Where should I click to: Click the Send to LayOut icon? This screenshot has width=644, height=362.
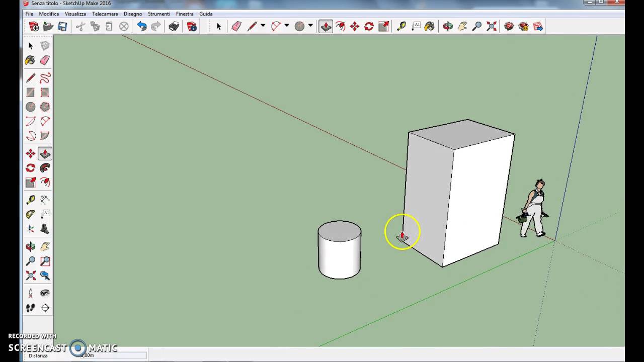click(538, 26)
